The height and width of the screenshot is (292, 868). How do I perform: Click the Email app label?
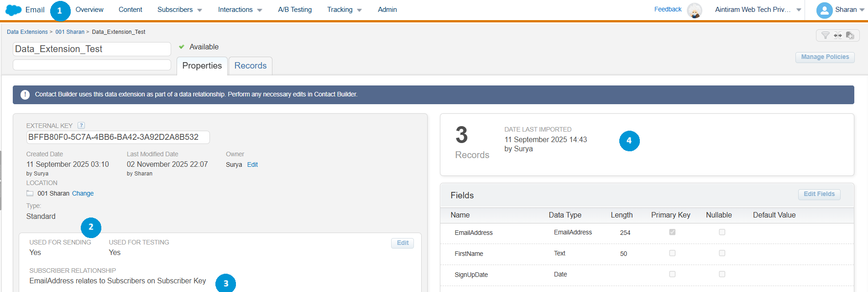pyautogui.click(x=35, y=10)
